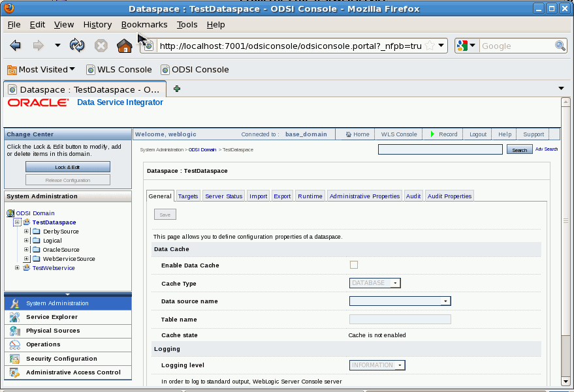
Task: Click the OracleSource folder icon
Action: tap(36, 249)
